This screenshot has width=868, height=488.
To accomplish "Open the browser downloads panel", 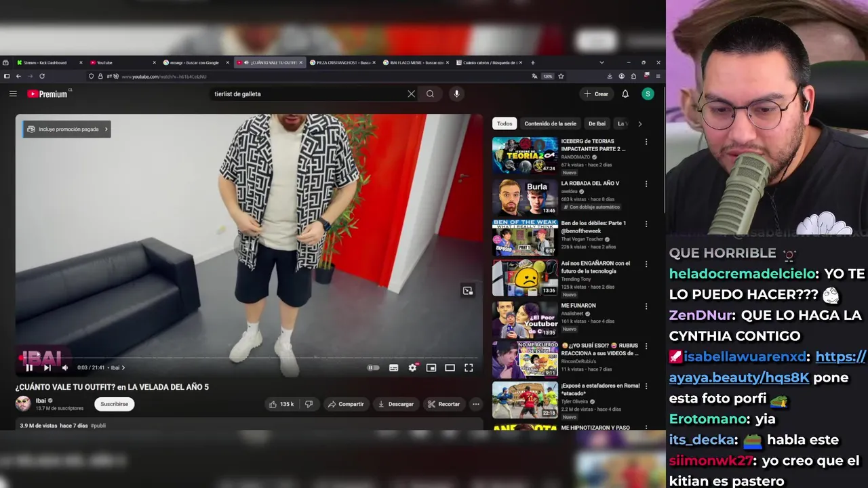I will point(610,76).
